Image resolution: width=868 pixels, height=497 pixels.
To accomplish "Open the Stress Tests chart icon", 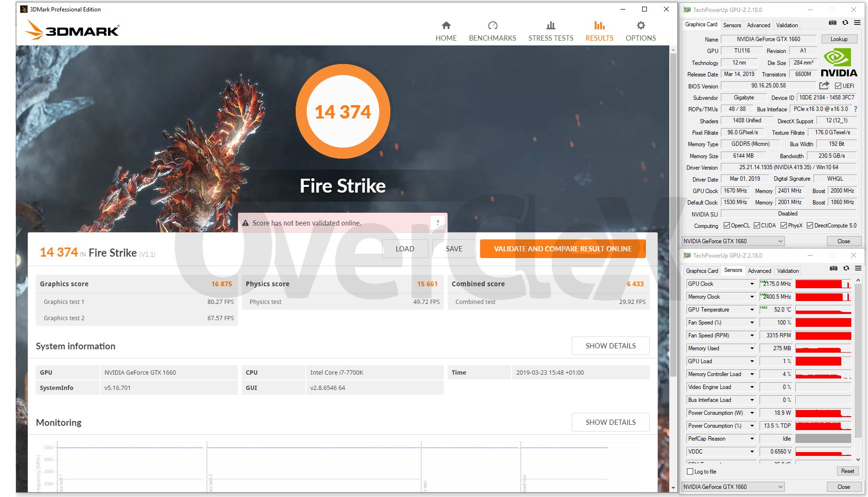I will [x=550, y=25].
